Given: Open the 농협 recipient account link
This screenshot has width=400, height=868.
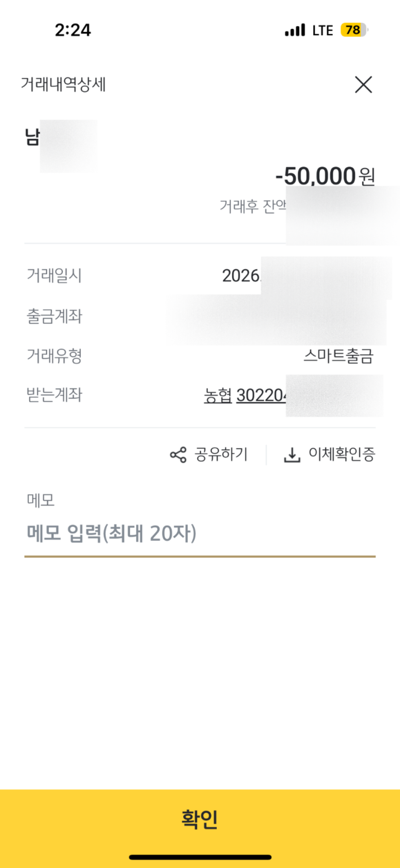Looking at the screenshot, I should pyautogui.click(x=260, y=396).
